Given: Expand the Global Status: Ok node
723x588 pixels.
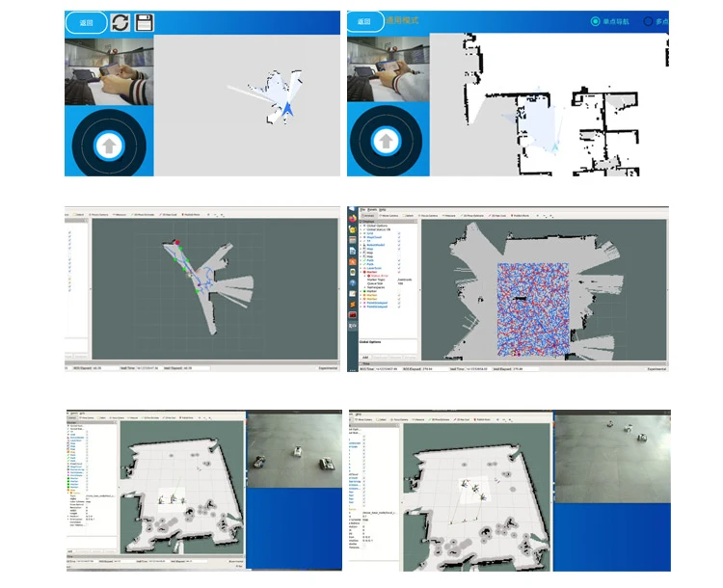Looking at the screenshot, I should point(361,229).
